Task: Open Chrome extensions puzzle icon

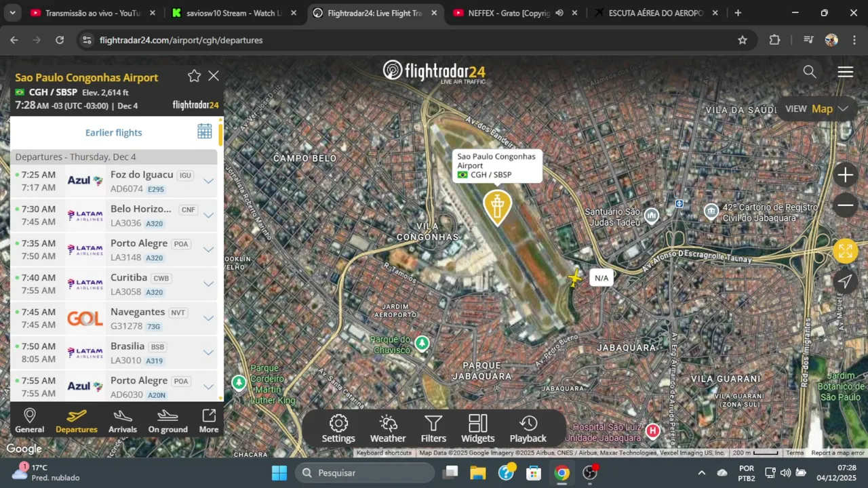Action: 774,40
